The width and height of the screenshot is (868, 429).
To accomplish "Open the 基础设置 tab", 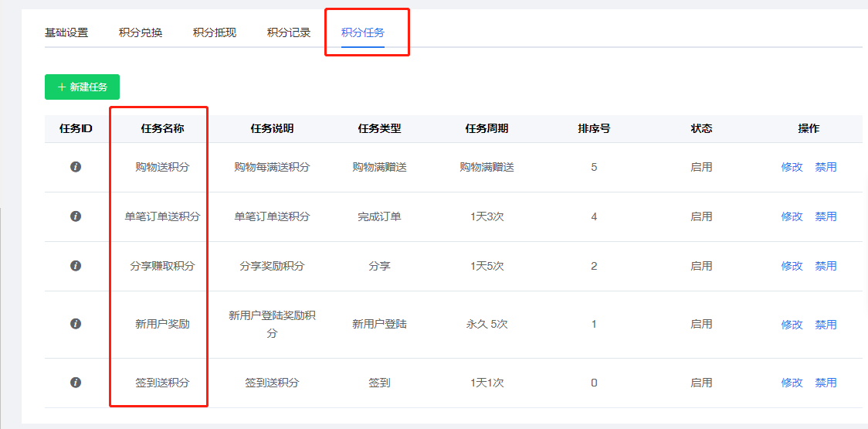I will pyautogui.click(x=66, y=32).
